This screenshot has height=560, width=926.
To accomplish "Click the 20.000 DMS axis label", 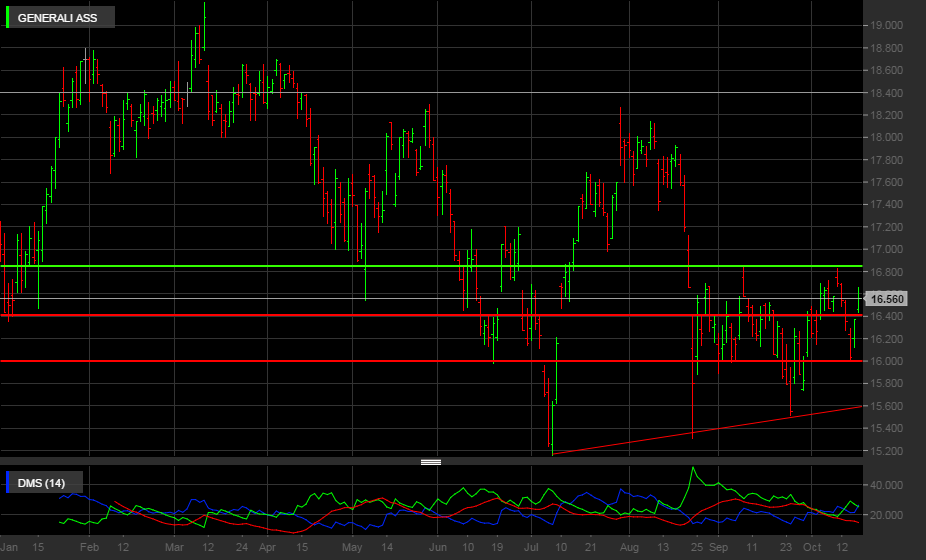I will click(x=886, y=515).
